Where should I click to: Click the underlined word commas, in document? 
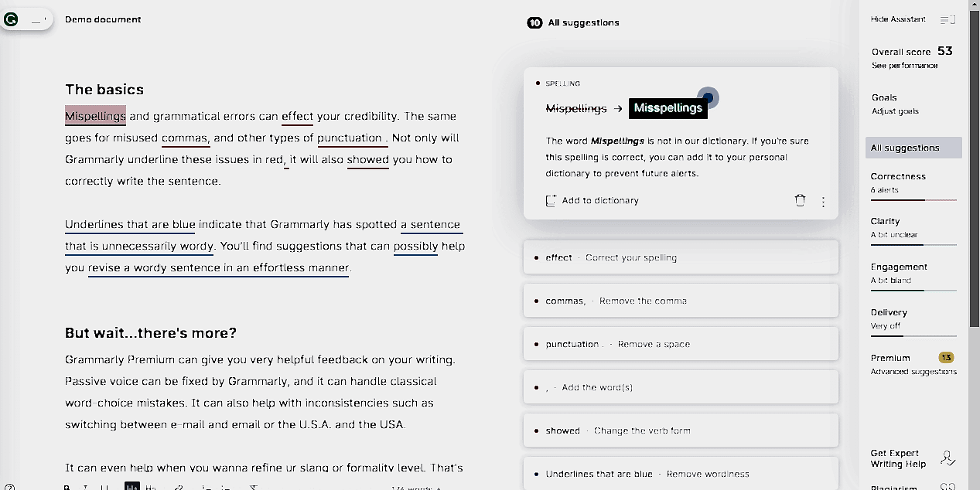click(186, 138)
